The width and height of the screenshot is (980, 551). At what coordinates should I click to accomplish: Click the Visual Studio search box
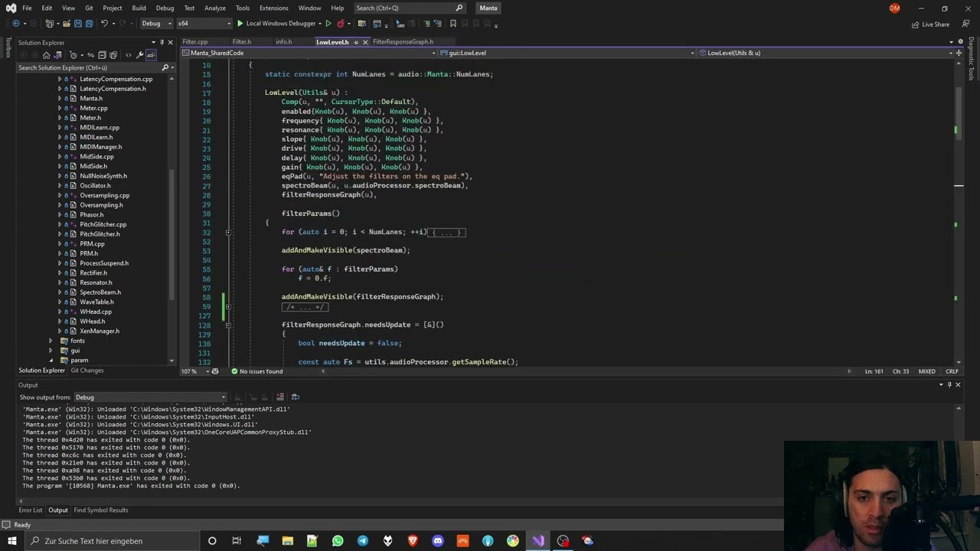410,8
